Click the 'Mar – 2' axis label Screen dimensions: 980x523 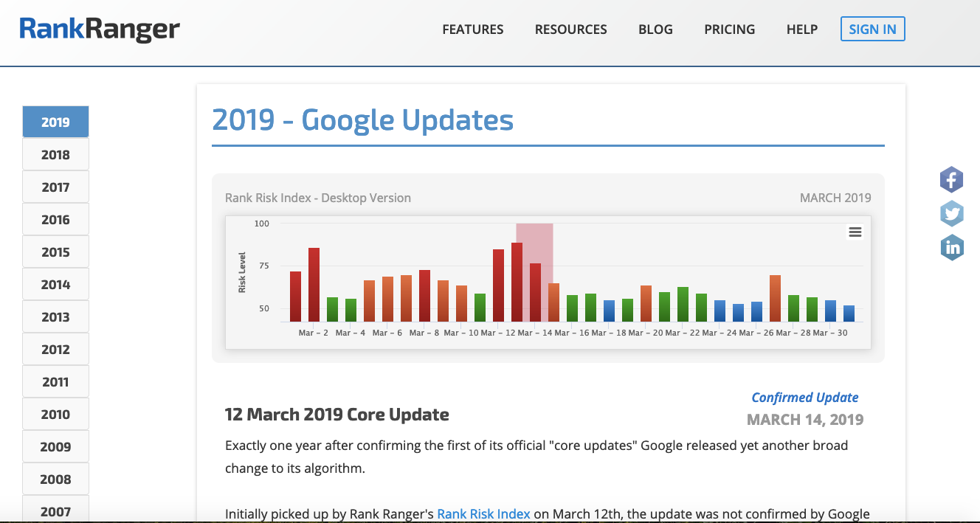click(314, 333)
